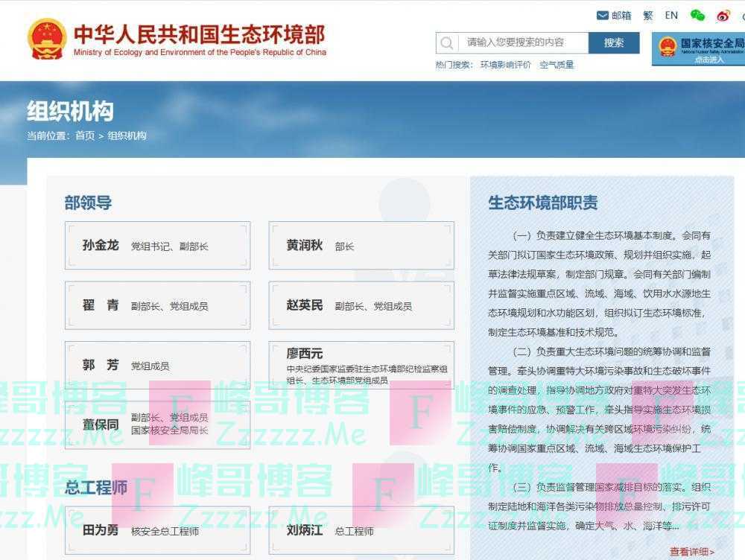Click the duties paragraph starting （三）
The height and width of the screenshot is (560, 745).
click(599, 506)
